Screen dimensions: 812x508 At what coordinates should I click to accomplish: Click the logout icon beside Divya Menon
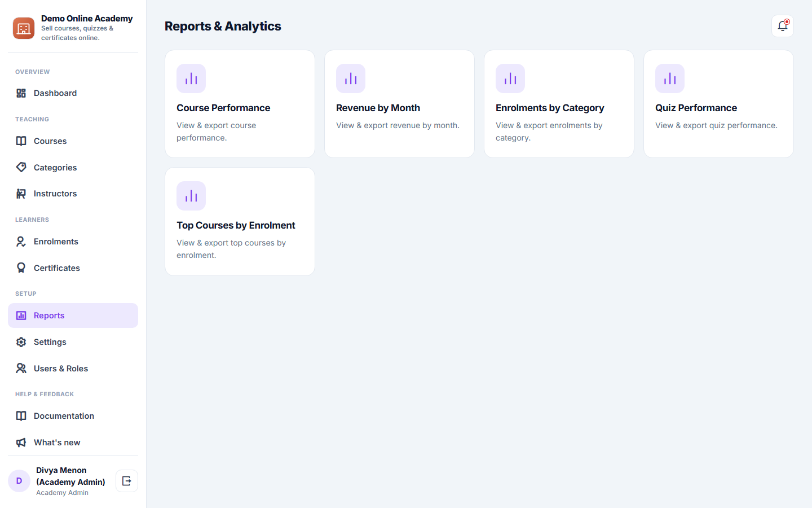[127, 481]
